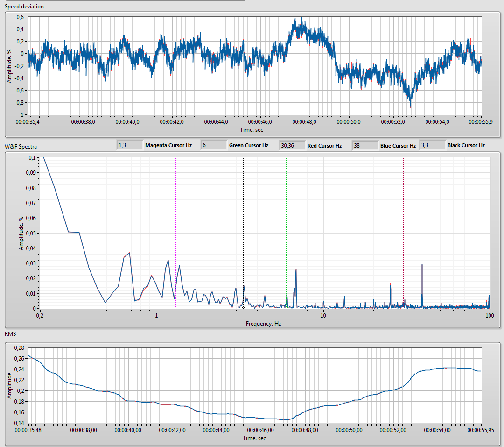The width and height of the screenshot is (504, 447).
Task: Click the 'RMS' graph title
Action: 10,333
